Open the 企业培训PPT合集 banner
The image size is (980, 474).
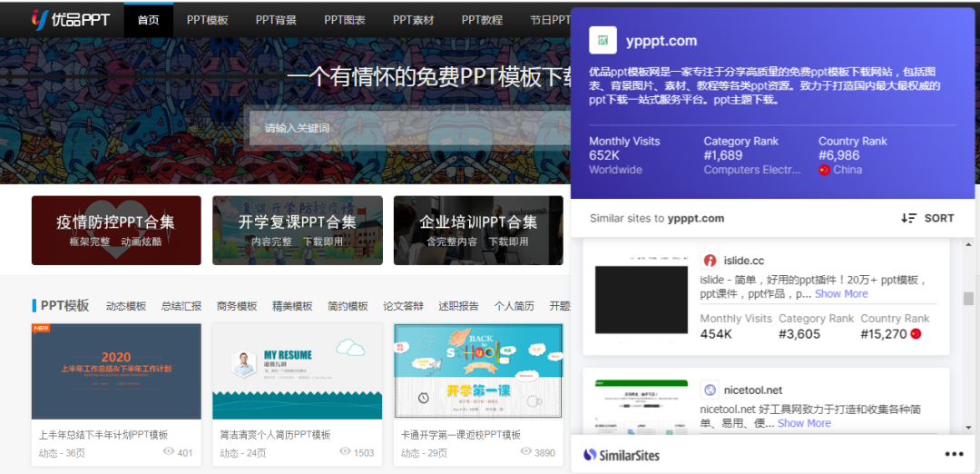point(479,230)
